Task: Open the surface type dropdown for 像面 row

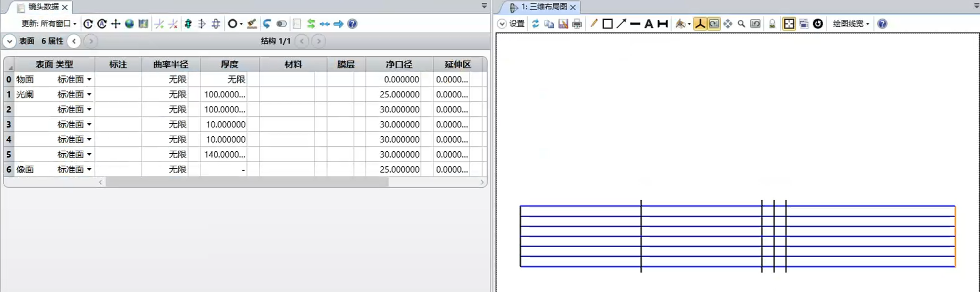Action: point(89,170)
